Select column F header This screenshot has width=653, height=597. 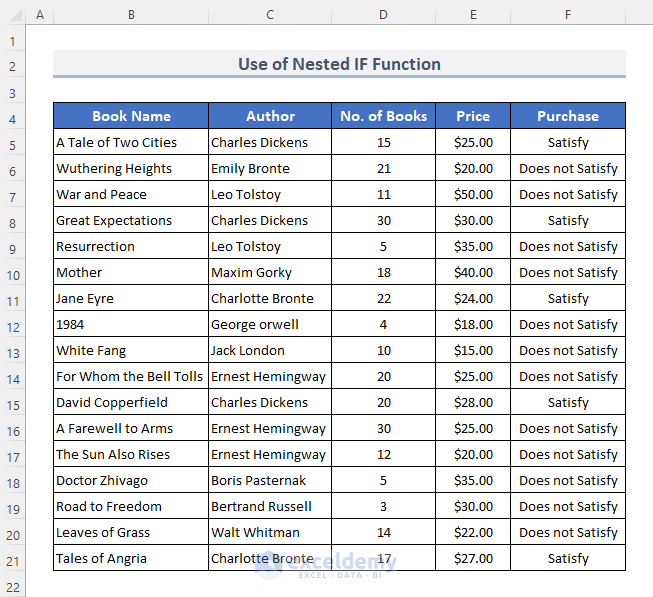click(567, 15)
